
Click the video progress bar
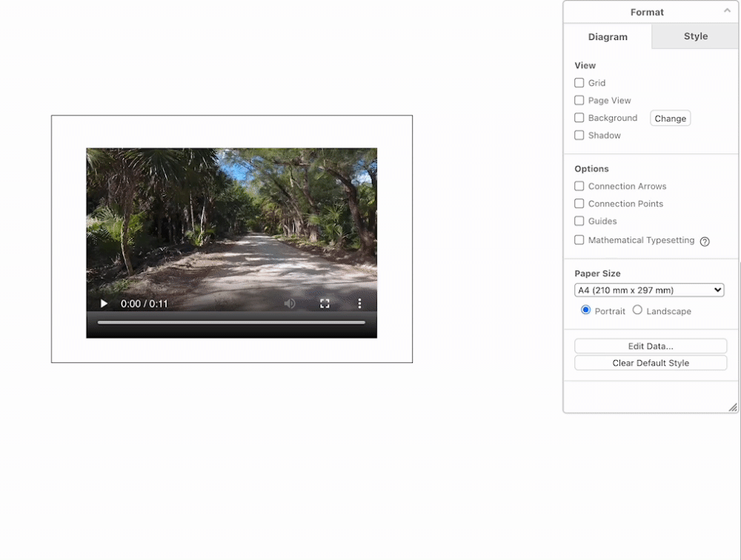click(231, 323)
